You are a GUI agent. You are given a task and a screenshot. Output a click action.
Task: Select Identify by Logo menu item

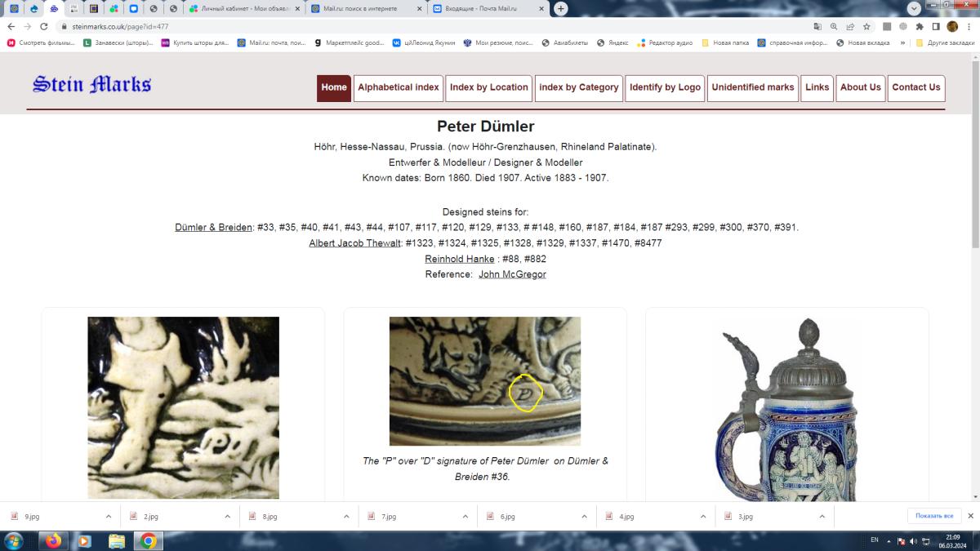665,88
